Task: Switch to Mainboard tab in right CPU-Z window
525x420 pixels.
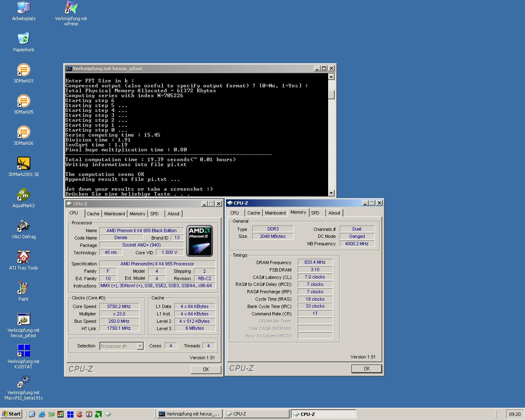Action: 275,213
